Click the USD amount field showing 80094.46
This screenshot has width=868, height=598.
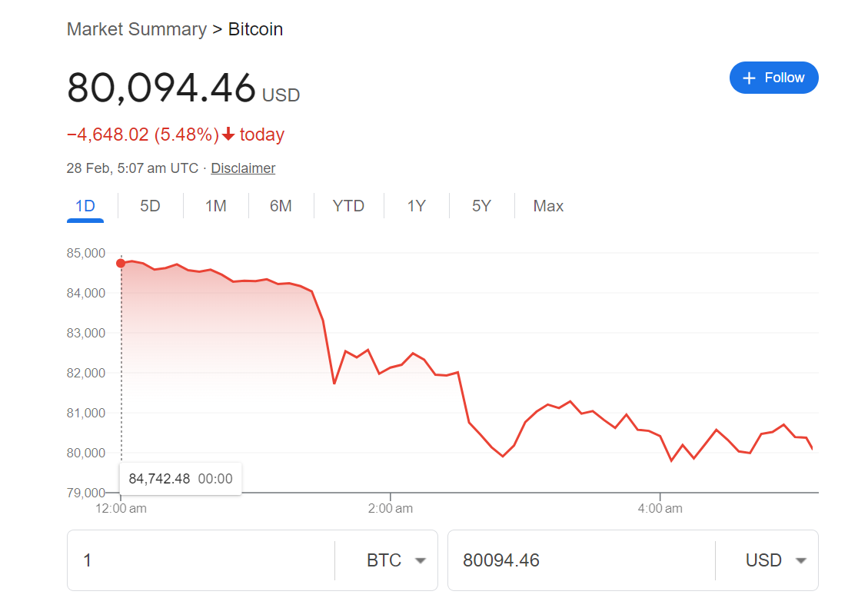pyautogui.click(x=580, y=560)
